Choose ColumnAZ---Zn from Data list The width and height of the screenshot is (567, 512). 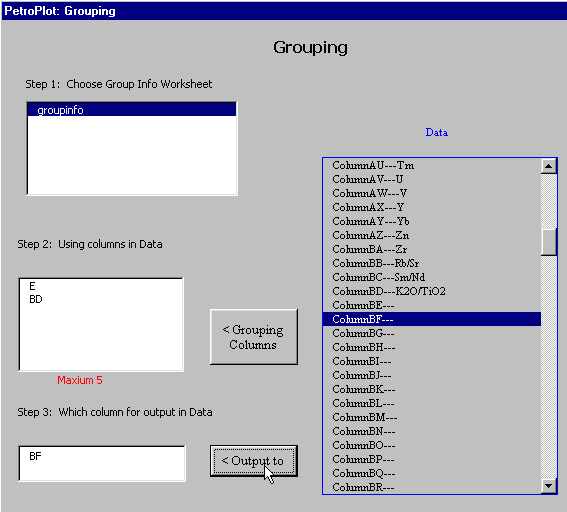coord(432,235)
